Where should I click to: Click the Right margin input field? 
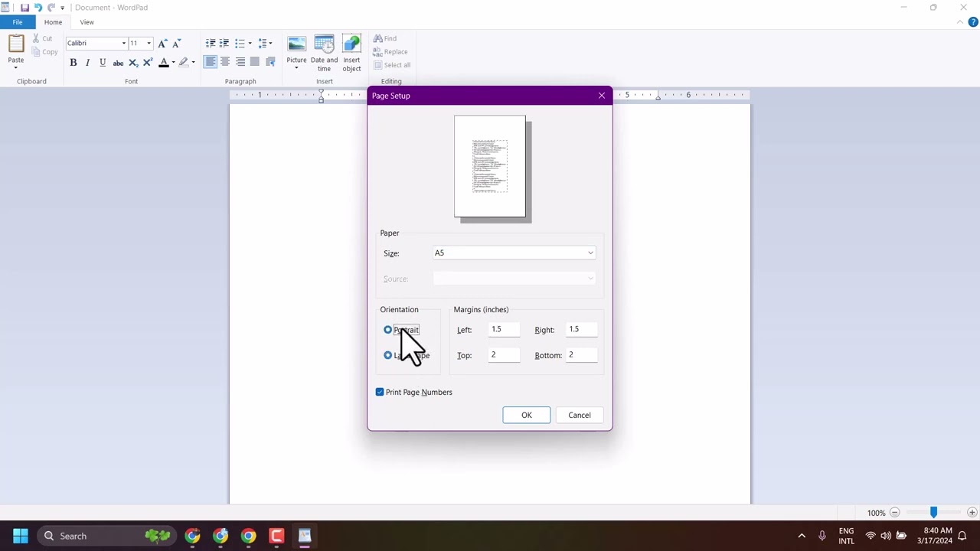(x=581, y=330)
